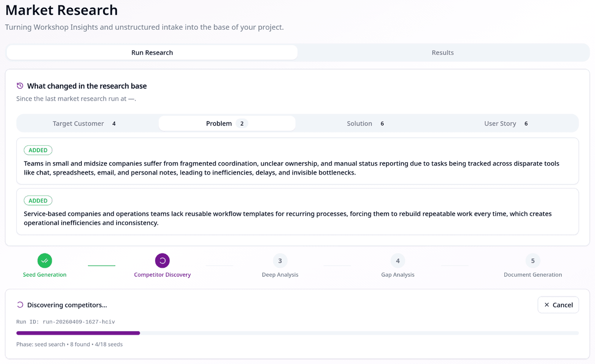
Task: Switch to the Results tab
Action: pyautogui.click(x=443, y=52)
